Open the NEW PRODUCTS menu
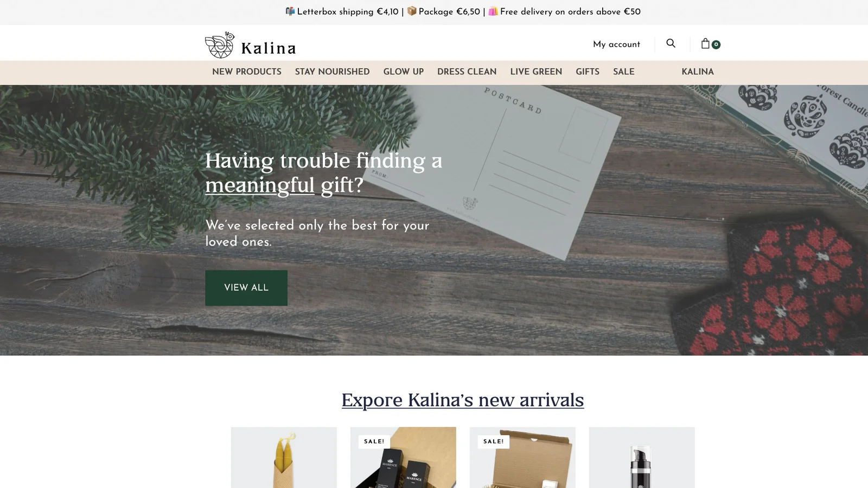The width and height of the screenshot is (868, 488). (x=247, y=72)
